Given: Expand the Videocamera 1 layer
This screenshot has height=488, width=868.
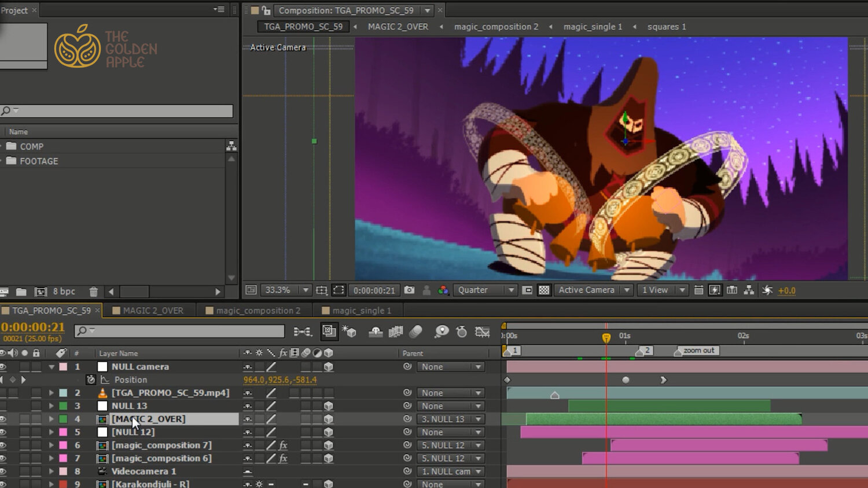Looking at the screenshot, I should point(52,471).
